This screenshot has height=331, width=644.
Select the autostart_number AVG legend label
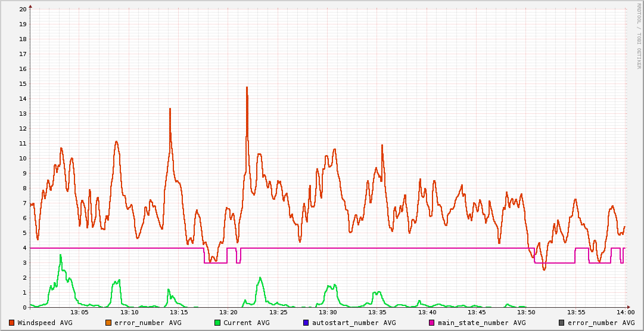[354, 323]
